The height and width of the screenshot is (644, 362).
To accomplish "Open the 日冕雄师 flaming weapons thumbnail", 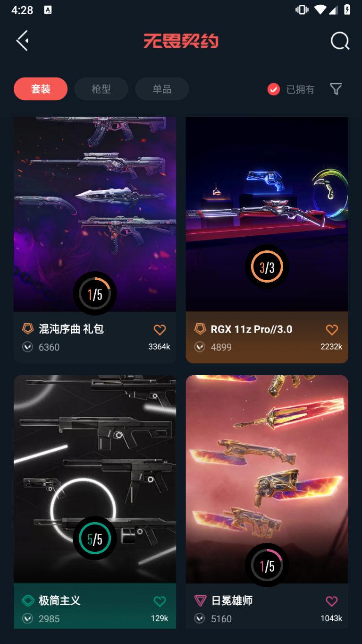I will (x=267, y=479).
